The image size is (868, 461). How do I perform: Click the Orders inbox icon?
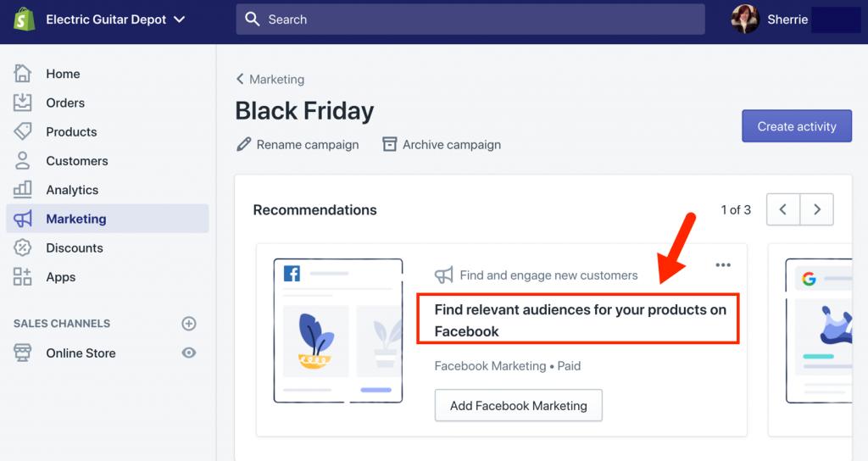point(23,103)
